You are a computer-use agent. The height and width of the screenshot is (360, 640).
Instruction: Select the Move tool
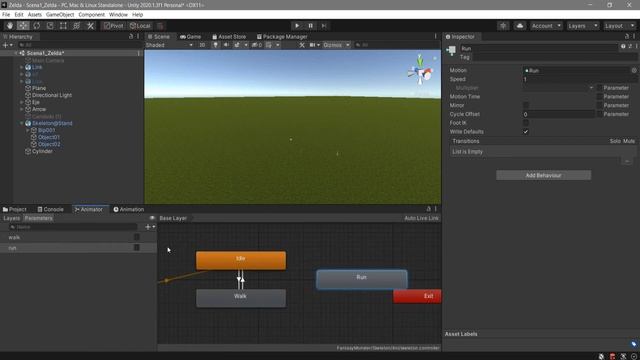coord(23,26)
